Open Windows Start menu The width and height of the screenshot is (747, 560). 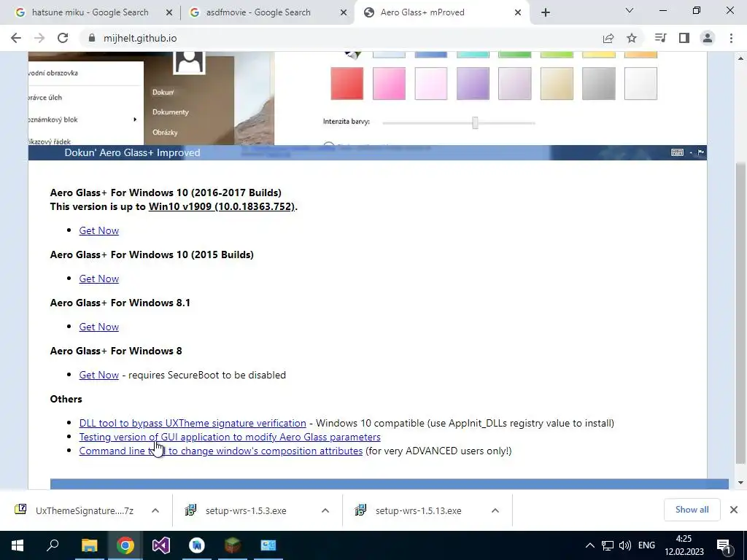[18, 545]
